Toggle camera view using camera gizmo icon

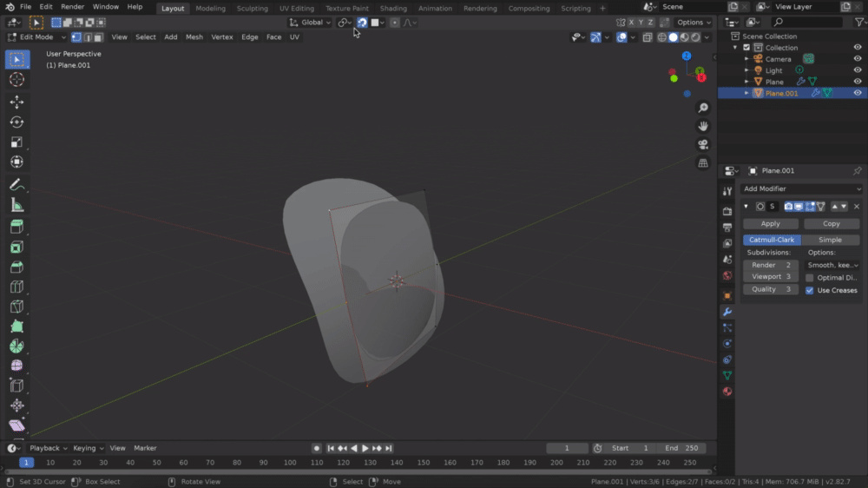click(703, 144)
